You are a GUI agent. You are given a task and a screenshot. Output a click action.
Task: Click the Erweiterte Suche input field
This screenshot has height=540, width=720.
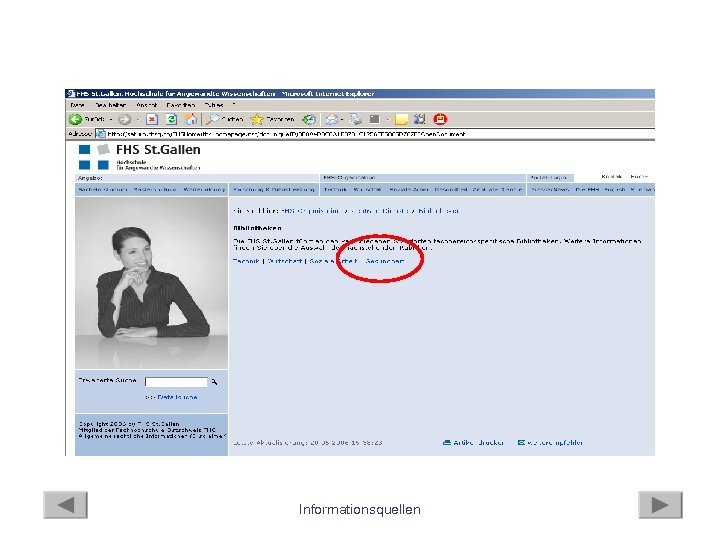176,382
